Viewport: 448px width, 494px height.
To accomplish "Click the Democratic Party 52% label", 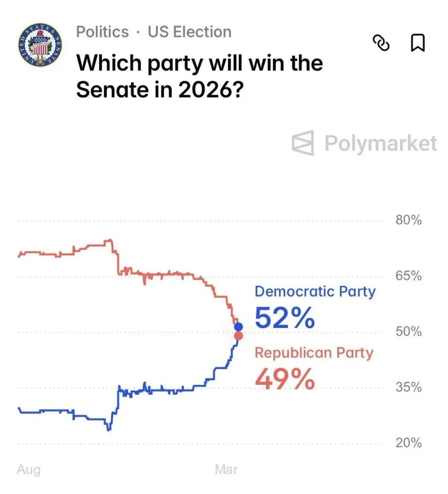I will coord(285,317).
